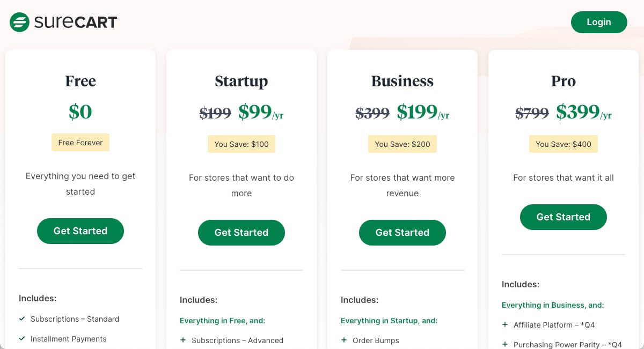Open the Everything in Free, and link
Image resolution: width=644 pixels, height=349 pixels.
221,321
